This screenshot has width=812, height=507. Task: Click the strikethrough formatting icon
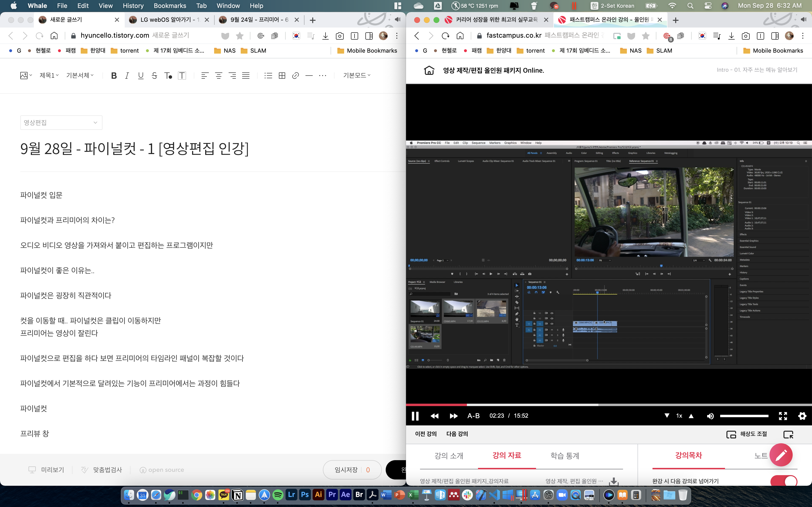154,75
